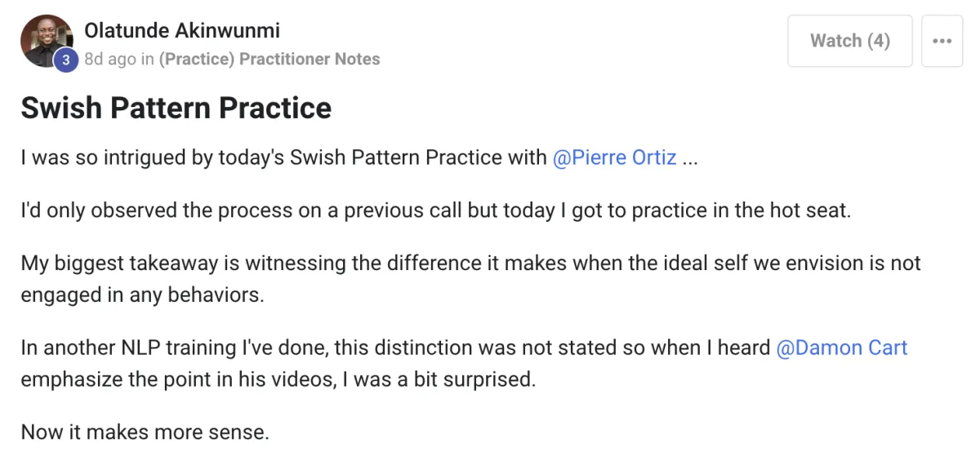Click the level 3 badge on avatar
980x461 pixels.
pos(65,60)
